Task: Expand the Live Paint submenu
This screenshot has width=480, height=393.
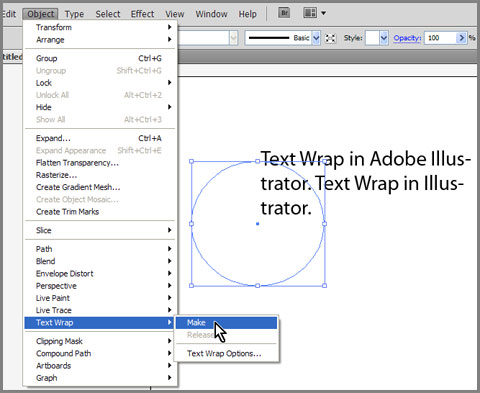Action: 100,298
